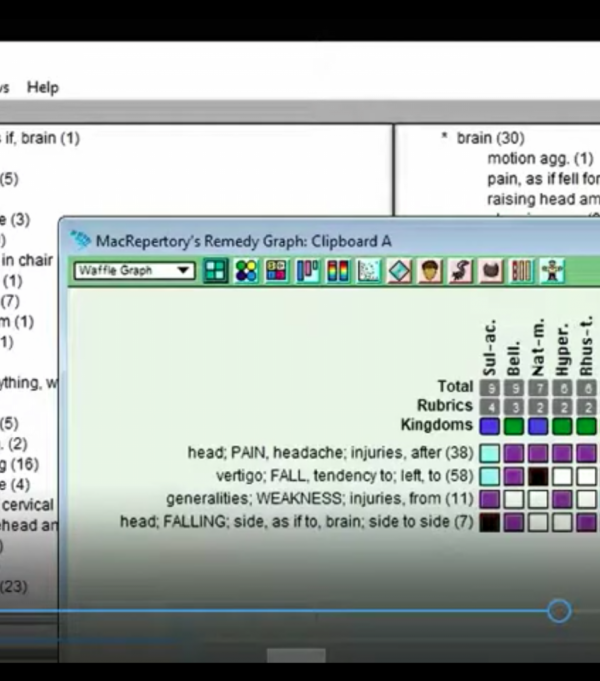Select 'cervical' entry in left list
Screen dimensions: 600x681
pos(28,505)
